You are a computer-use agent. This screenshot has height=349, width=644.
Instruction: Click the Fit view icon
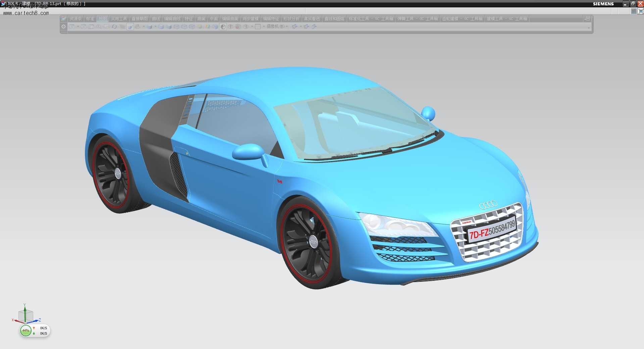click(x=71, y=27)
